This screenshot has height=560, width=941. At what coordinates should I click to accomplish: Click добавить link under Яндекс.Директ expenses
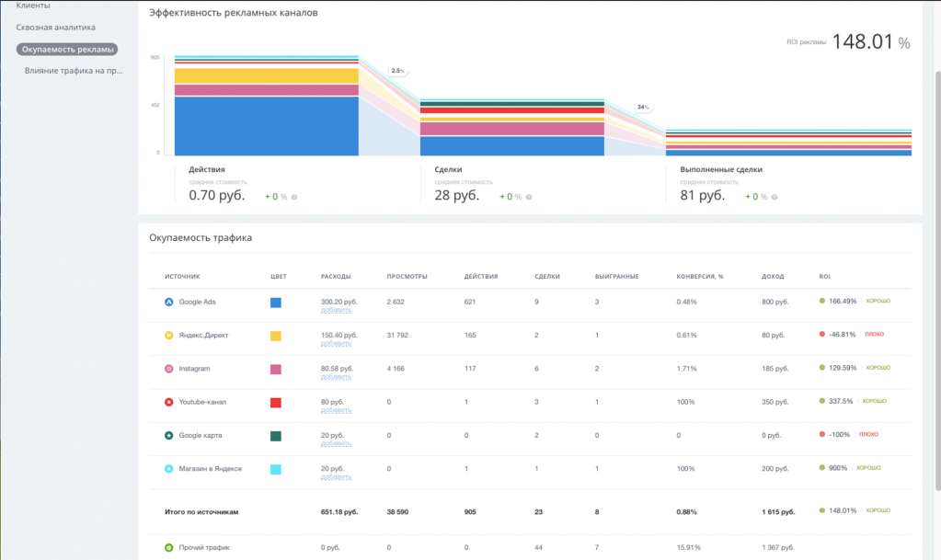pos(336,343)
